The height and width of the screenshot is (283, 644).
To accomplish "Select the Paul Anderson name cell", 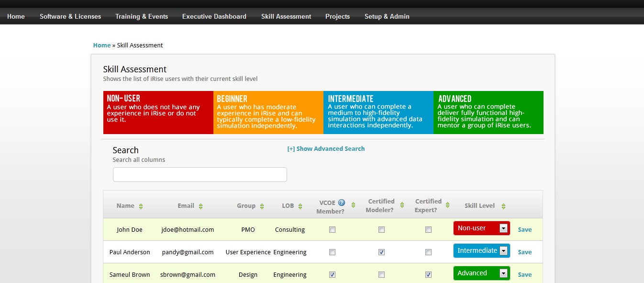I will pos(130,252).
